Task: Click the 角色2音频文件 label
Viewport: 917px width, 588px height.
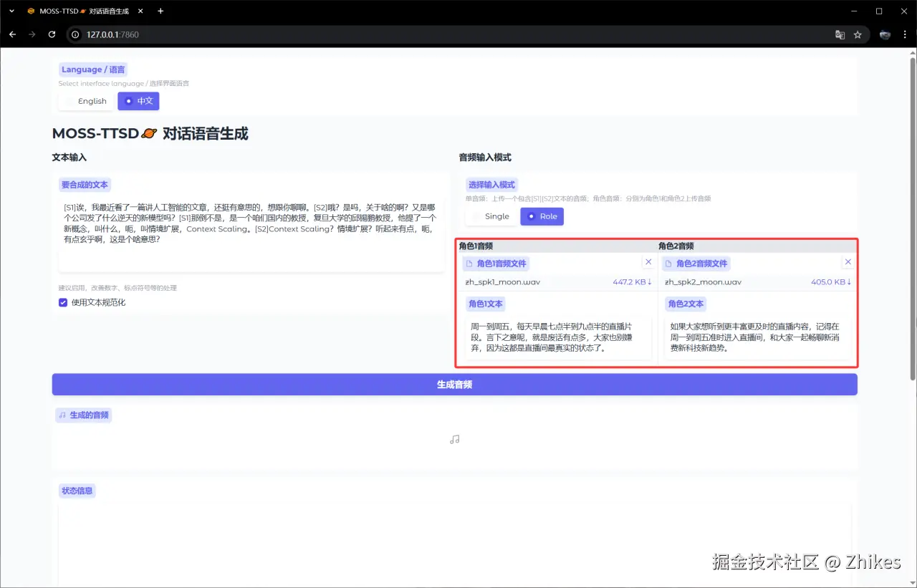Action: pyautogui.click(x=695, y=264)
